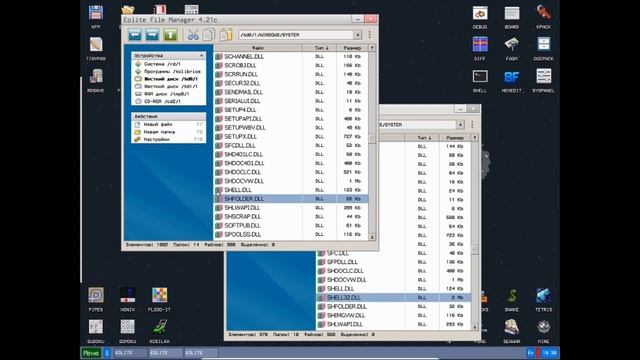This screenshot has height=360, width=640.
Task: Open the green Меню start button
Action: (x=91, y=353)
